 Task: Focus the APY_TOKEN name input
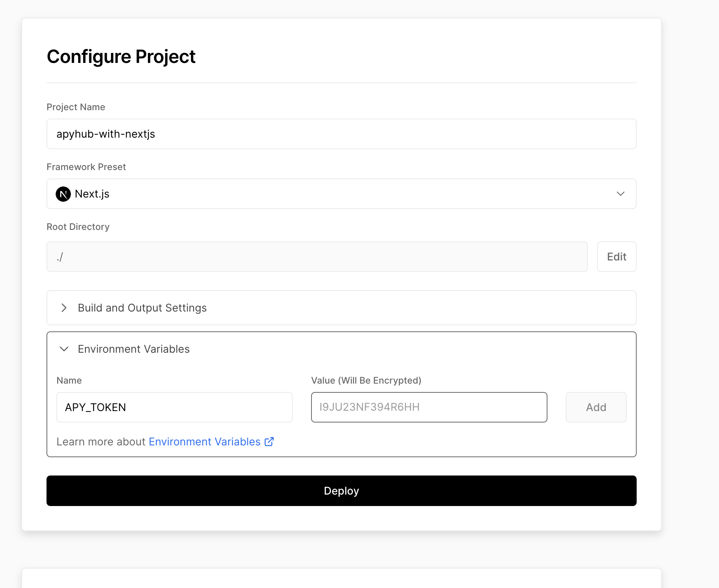click(x=175, y=407)
